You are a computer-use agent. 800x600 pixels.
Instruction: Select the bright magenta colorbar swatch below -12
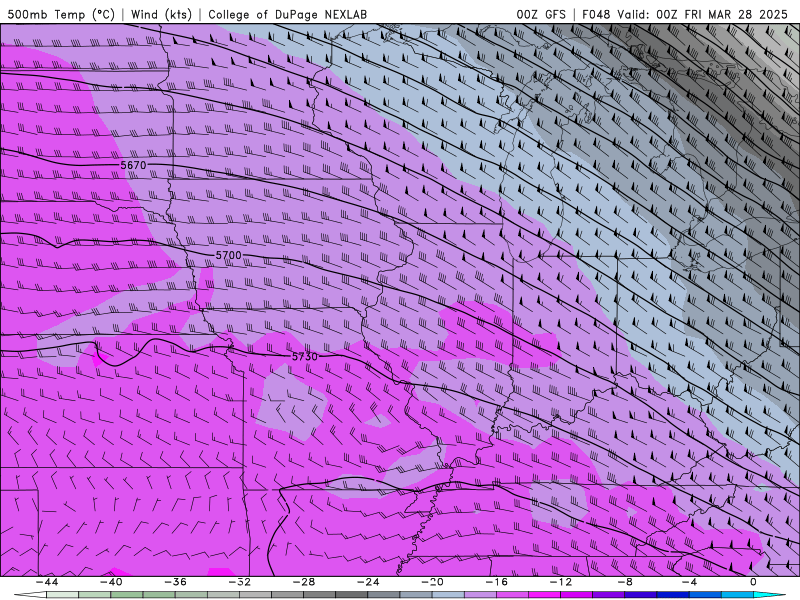pos(544,595)
